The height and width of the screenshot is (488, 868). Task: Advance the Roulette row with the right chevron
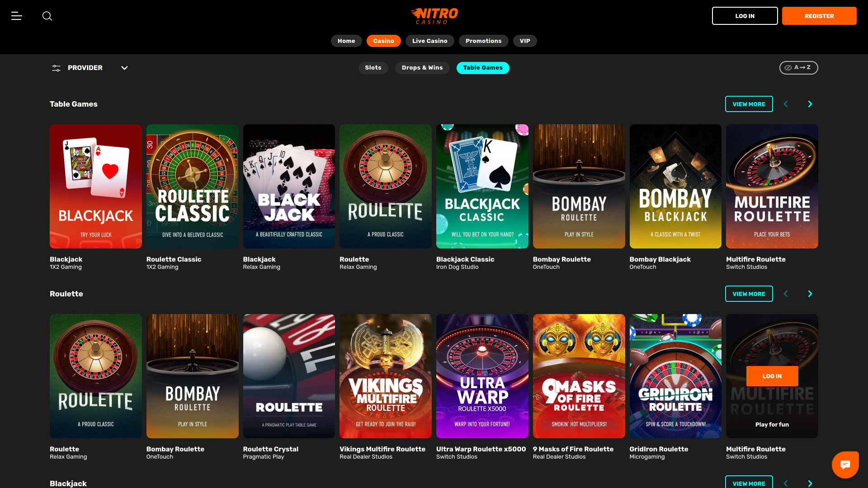[x=810, y=293]
